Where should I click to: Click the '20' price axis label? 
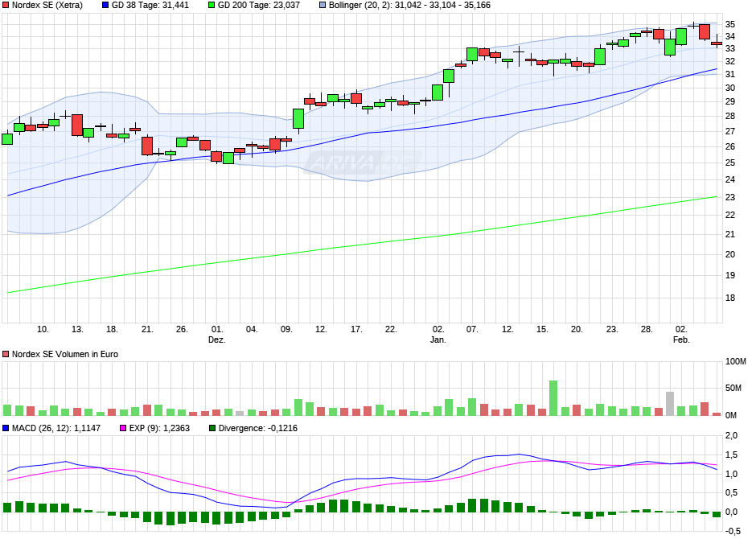[x=730, y=254]
